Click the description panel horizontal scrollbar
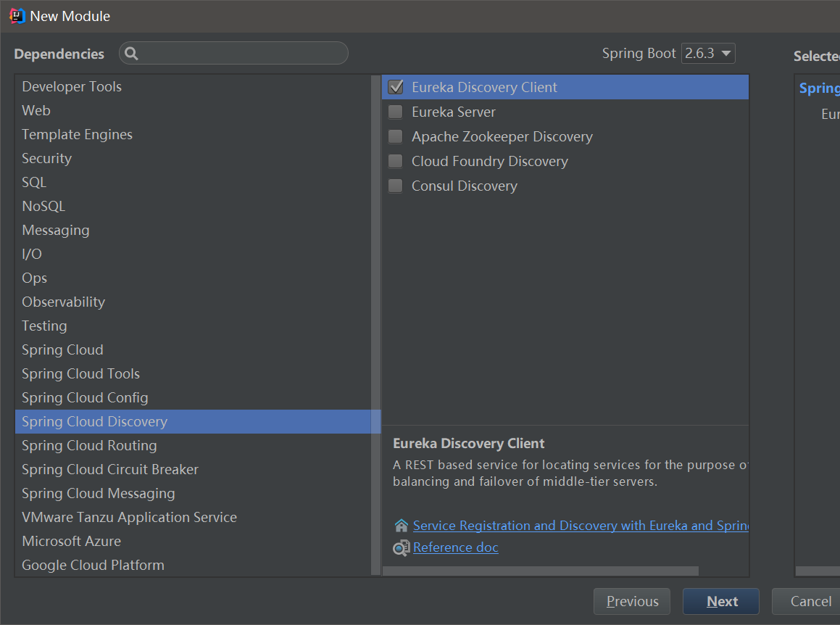The height and width of the screenshot is (625, 840). point(541,571)
